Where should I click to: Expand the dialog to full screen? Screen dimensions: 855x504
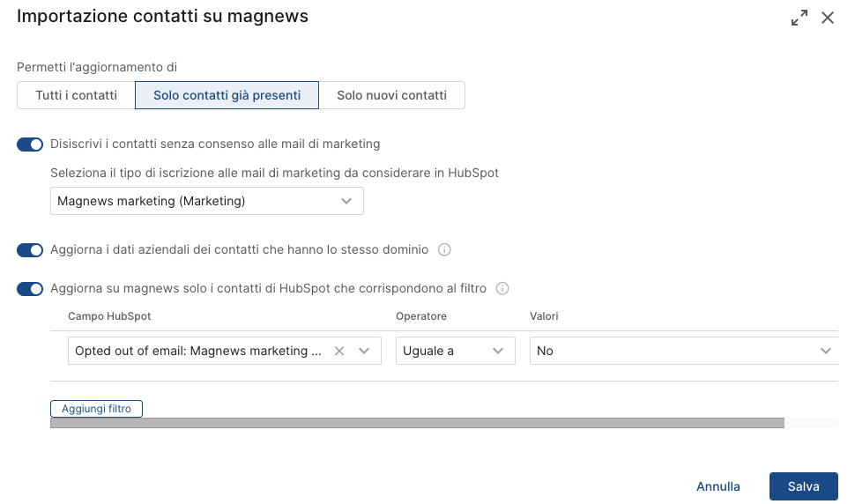coord(799,18)
